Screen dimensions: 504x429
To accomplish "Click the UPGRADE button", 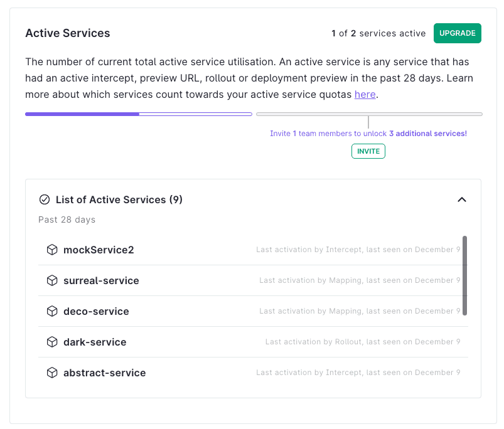I will click(x=457, y=33).
